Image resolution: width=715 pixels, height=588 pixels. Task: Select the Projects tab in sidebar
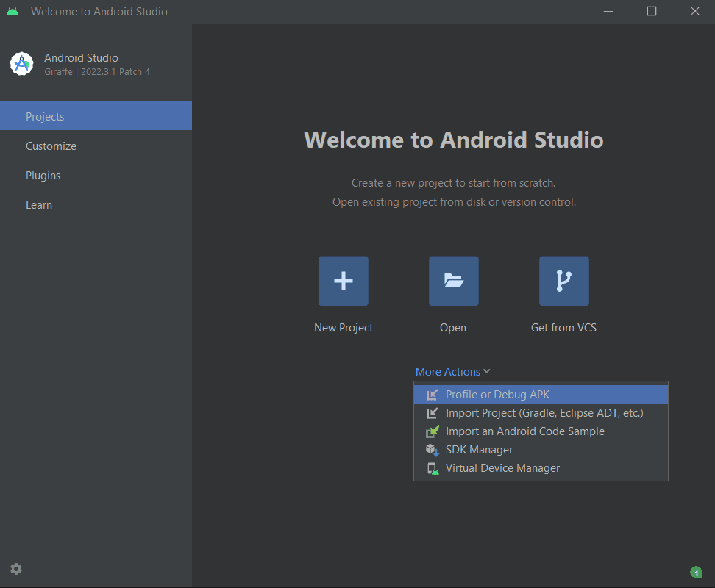pos(96,115)
